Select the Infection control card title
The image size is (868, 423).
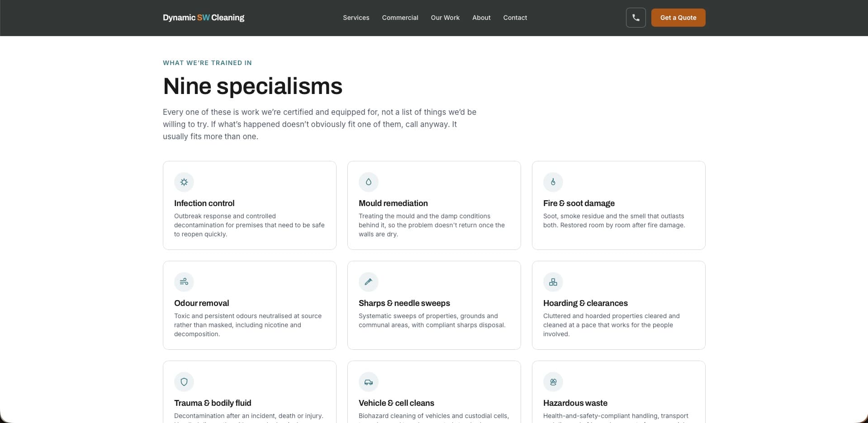pos(204,203)
